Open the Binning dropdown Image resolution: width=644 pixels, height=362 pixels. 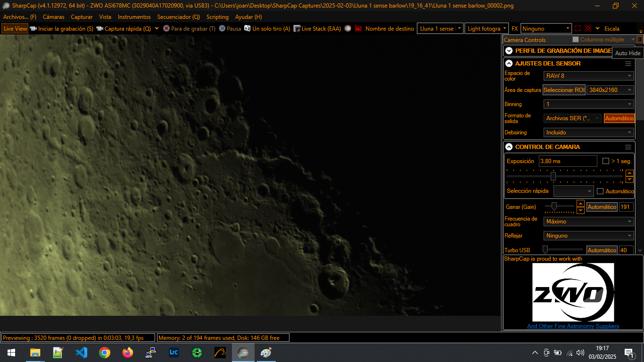pyautogui.click(x=589, y=104)
